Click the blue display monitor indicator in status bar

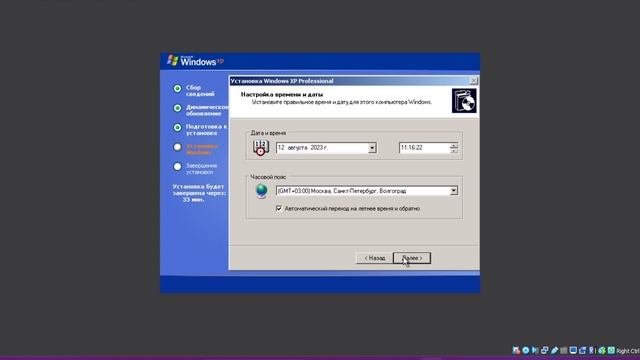click(x=573, y=350)
